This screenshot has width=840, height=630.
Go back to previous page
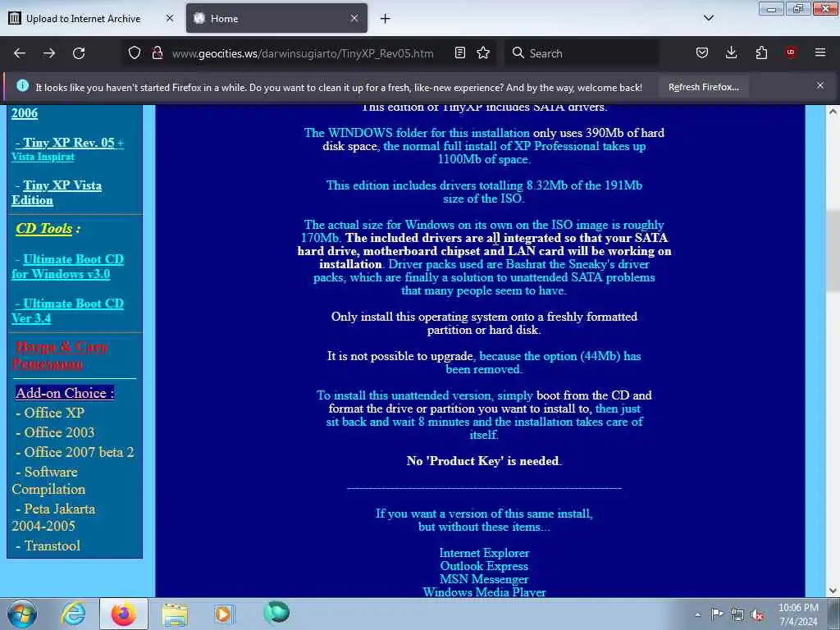(x=20, y=53)
